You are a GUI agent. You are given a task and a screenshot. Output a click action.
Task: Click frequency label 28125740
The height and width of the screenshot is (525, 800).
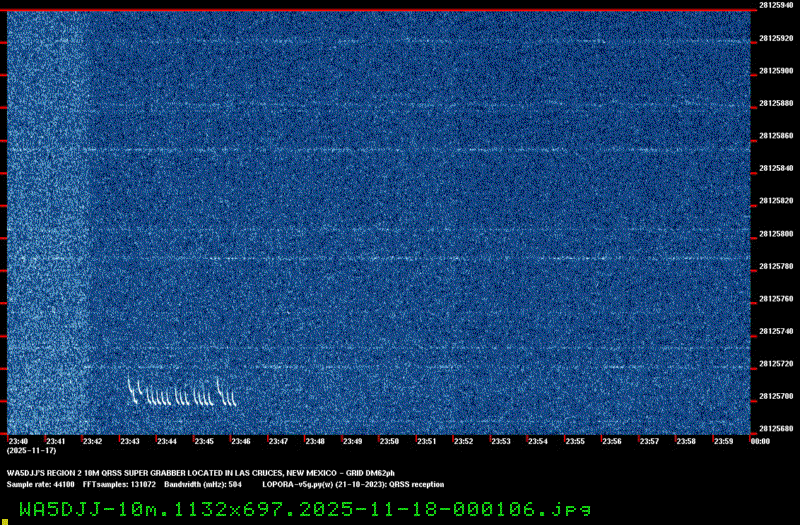(776, 331)
